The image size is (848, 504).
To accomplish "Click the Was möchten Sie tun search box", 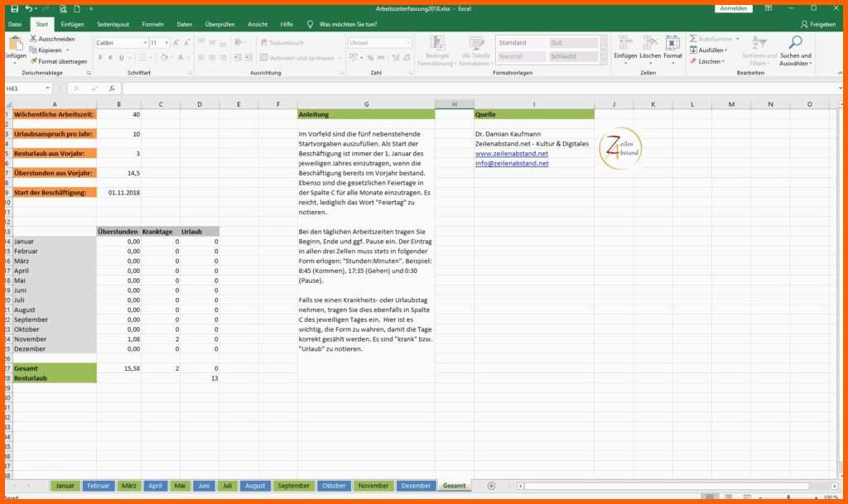I will point(349,24).
